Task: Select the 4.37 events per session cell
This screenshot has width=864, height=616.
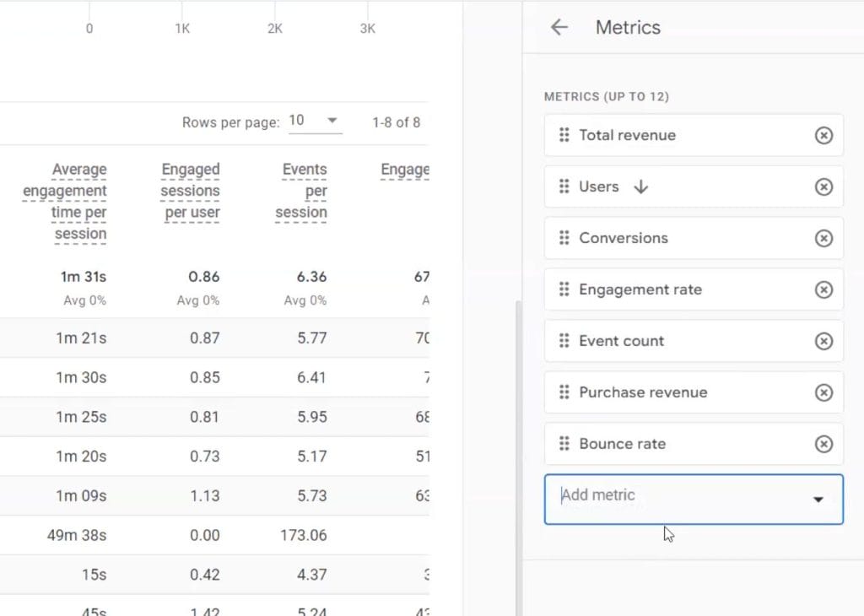Action: [312, 575]
